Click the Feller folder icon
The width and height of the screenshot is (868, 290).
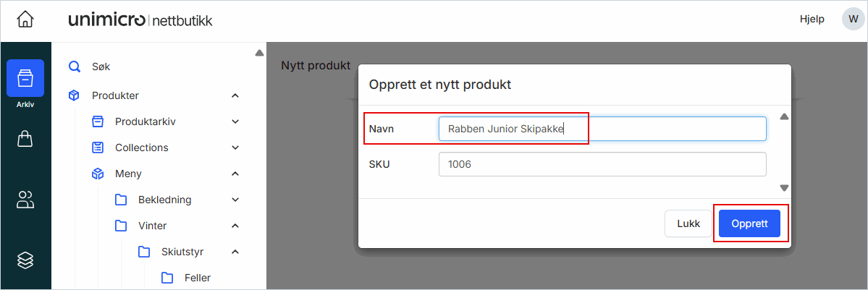point(167,278)
